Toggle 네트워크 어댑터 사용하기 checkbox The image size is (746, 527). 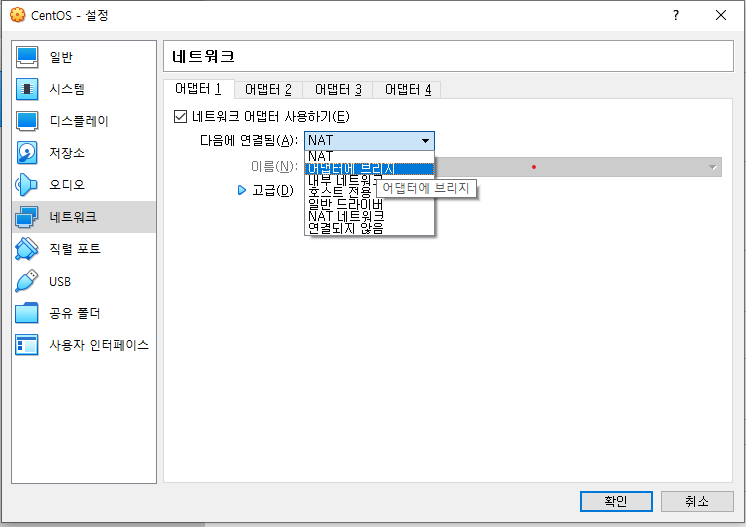tap(180, 117)
